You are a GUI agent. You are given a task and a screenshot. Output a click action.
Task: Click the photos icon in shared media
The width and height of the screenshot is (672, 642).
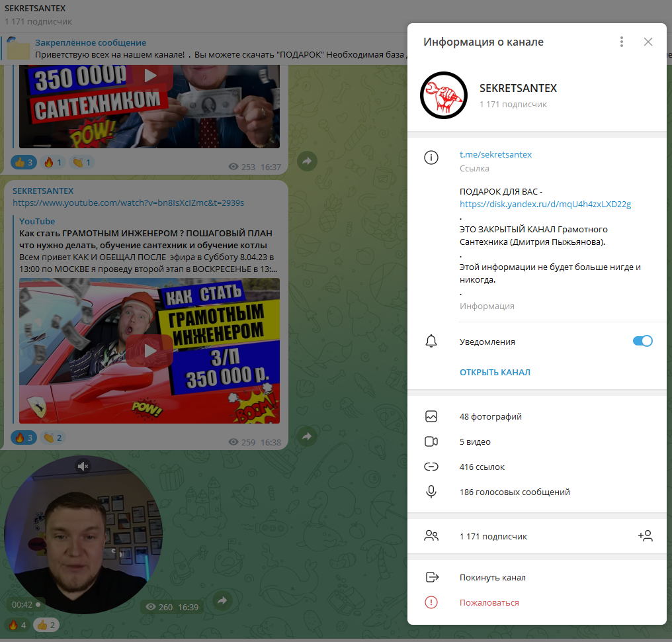point(431,416)
